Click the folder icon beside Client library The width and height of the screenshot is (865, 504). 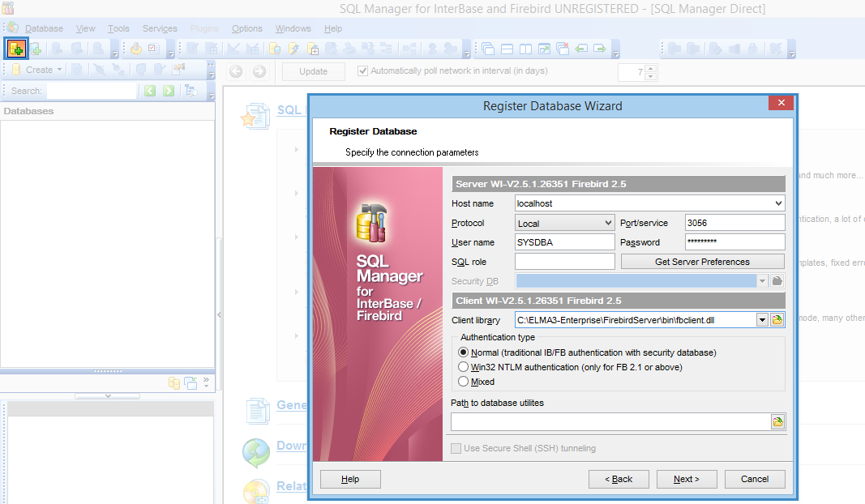click(x=777, y=320)
